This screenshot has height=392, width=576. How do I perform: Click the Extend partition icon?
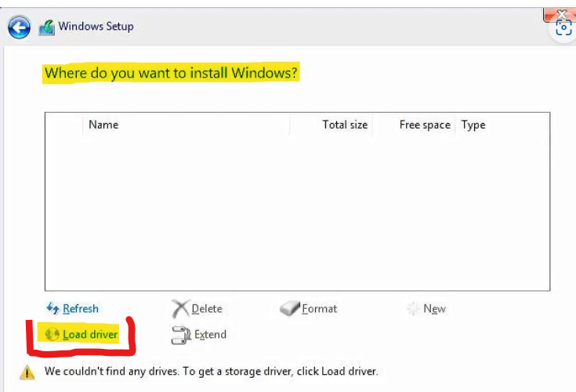(181, 335)
